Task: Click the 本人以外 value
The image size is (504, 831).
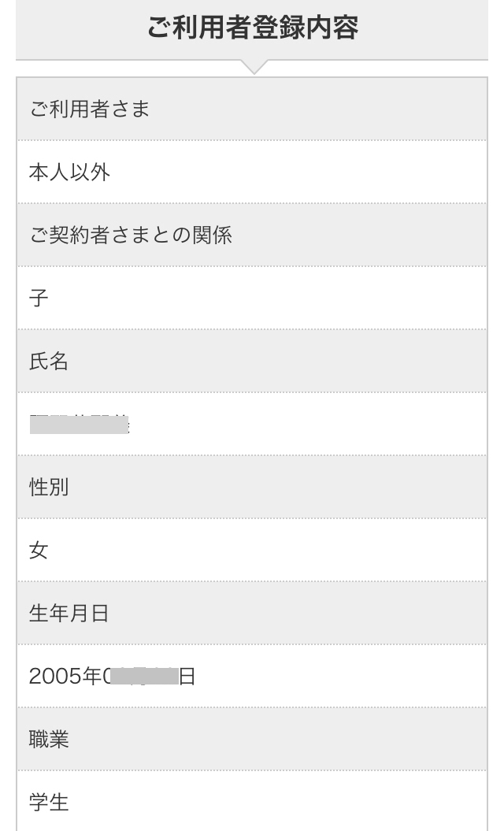Action: pyautogui.click(x=69, y=172)
